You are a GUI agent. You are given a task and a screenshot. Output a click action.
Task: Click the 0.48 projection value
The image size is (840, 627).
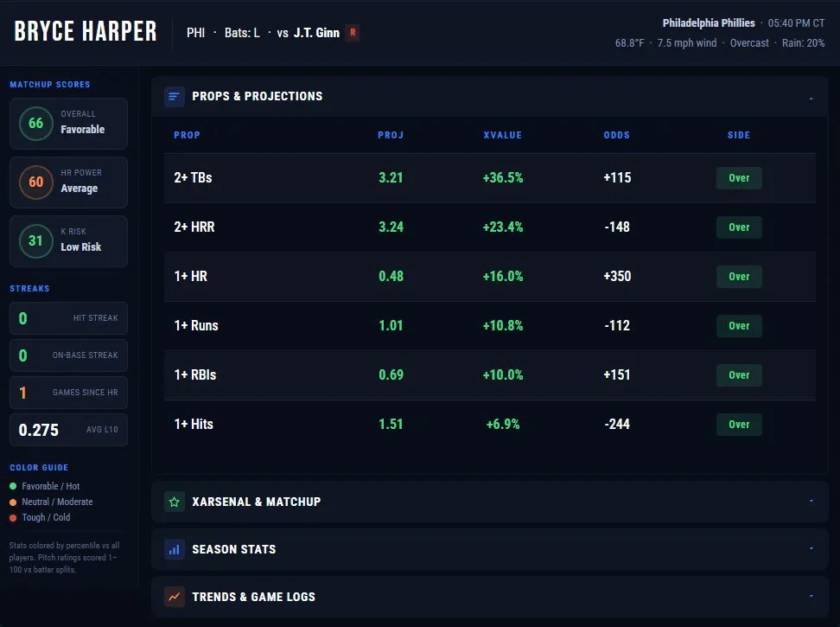tap(391, 277)
